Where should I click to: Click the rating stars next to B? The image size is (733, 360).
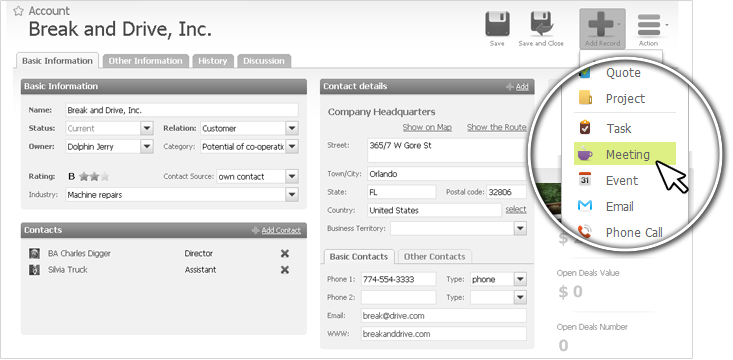pyautogui.click(x=94, y=176)
